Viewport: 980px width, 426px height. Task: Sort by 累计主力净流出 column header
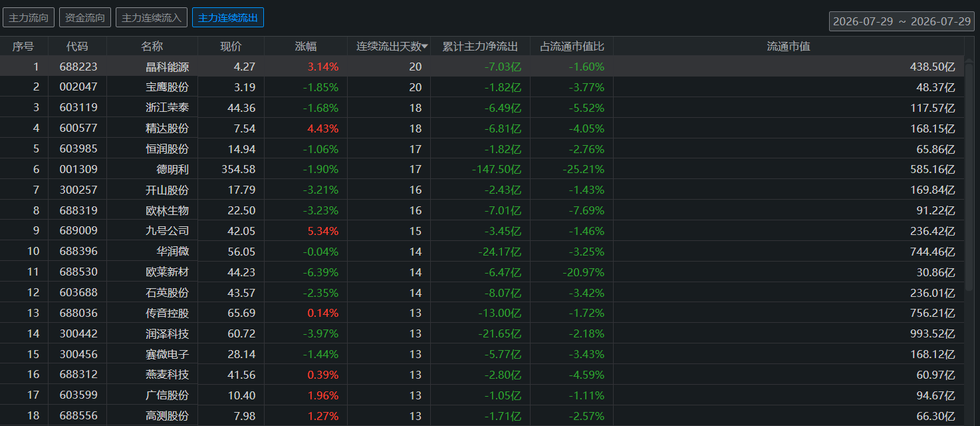[x=480, y=47]
